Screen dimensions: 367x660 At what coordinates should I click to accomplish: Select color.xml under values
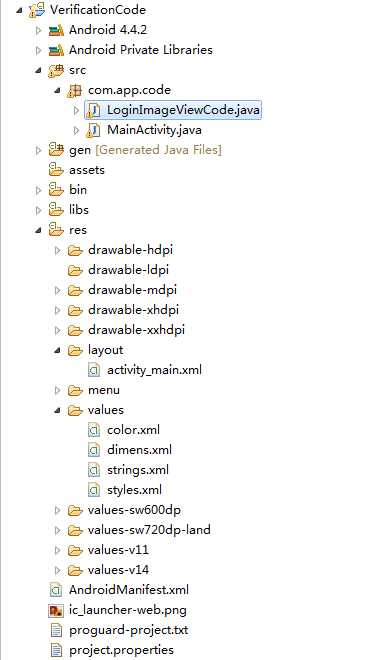[133, 430]
